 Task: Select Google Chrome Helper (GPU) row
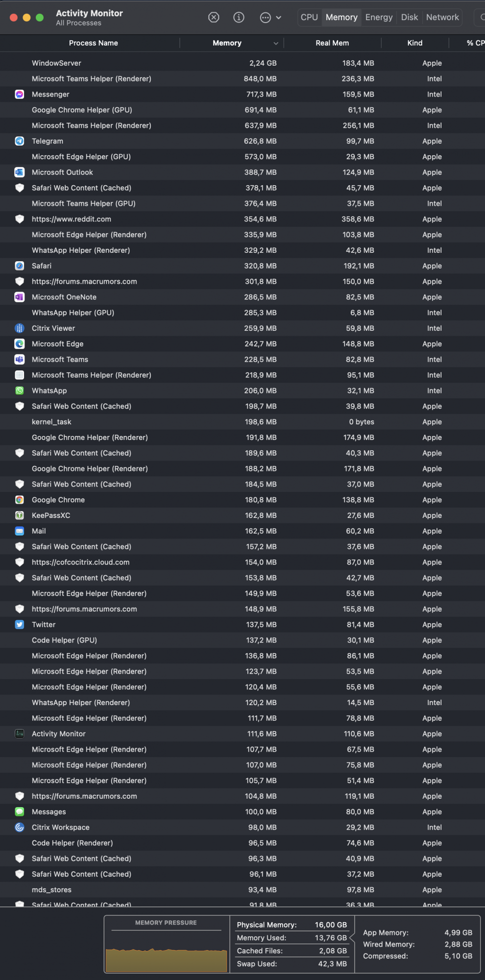pos(242,110)
